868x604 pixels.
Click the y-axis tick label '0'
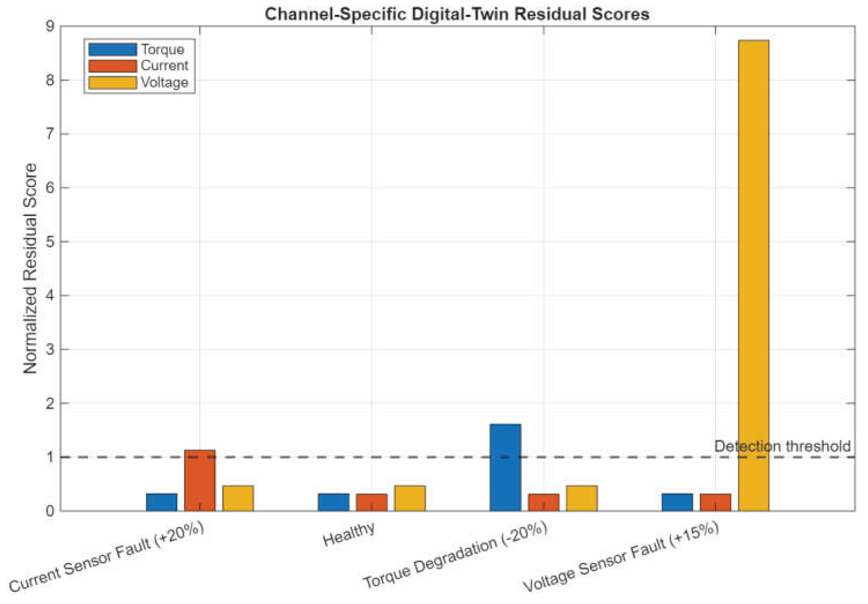point(50,511)
